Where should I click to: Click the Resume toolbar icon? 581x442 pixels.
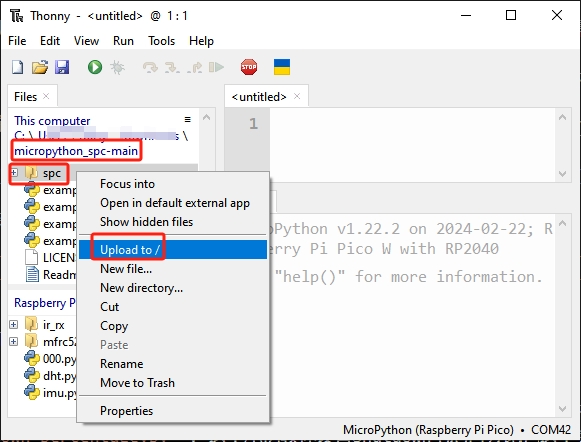(x=216, y=67)
